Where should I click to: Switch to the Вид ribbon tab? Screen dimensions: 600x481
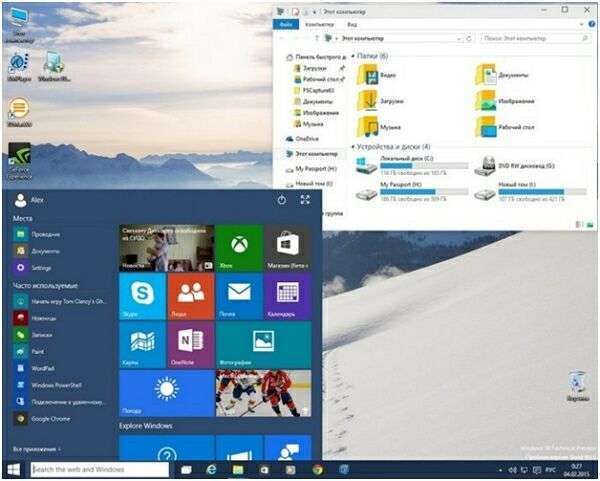pyautogui.click(x=352, y=24)
